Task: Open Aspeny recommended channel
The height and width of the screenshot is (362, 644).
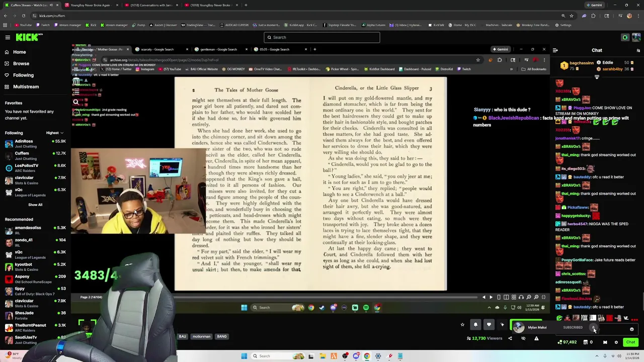Action: click(35, 279)
